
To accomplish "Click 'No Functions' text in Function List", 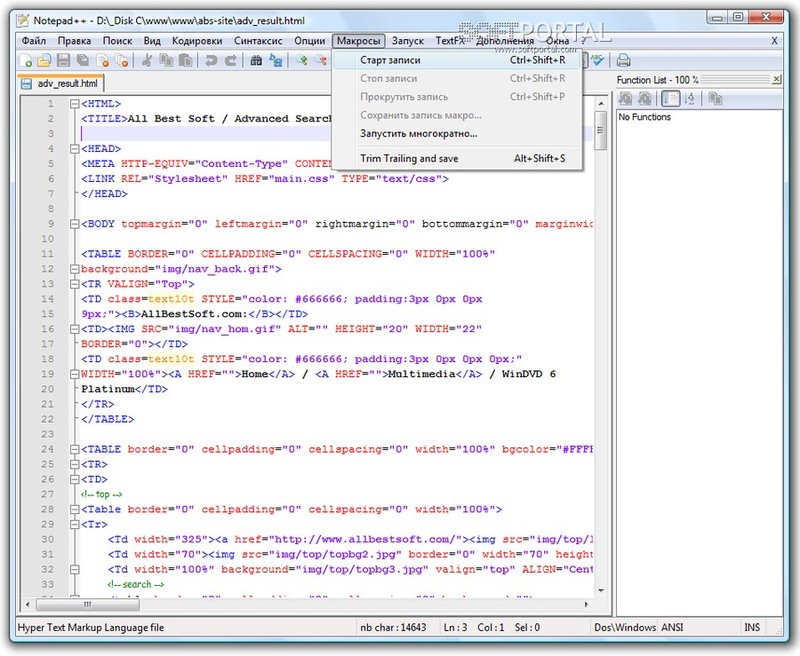I will click(x=644, y=117).
